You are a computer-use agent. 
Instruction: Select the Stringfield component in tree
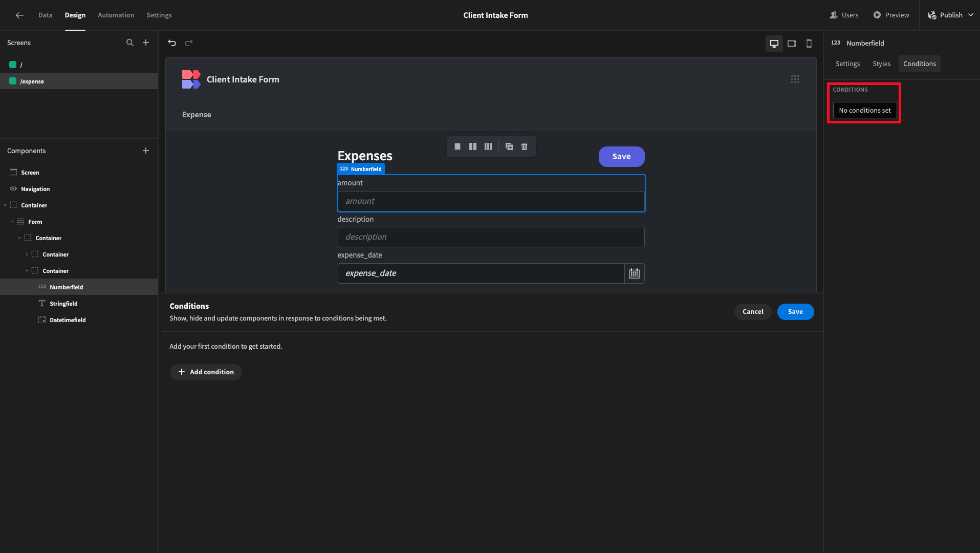tap(79, 304)
